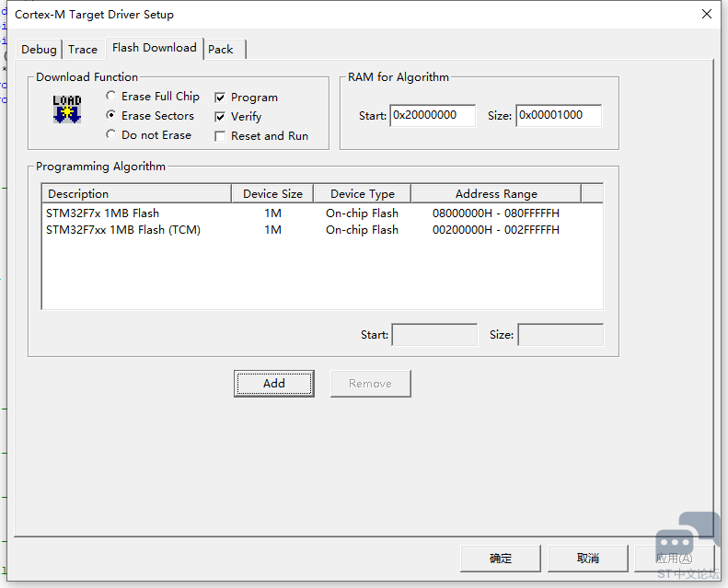Image resolution: width=728 pixels, height=588 pixels.
Task: Click Programming Algorithm Start field
Action: [434, 335]
